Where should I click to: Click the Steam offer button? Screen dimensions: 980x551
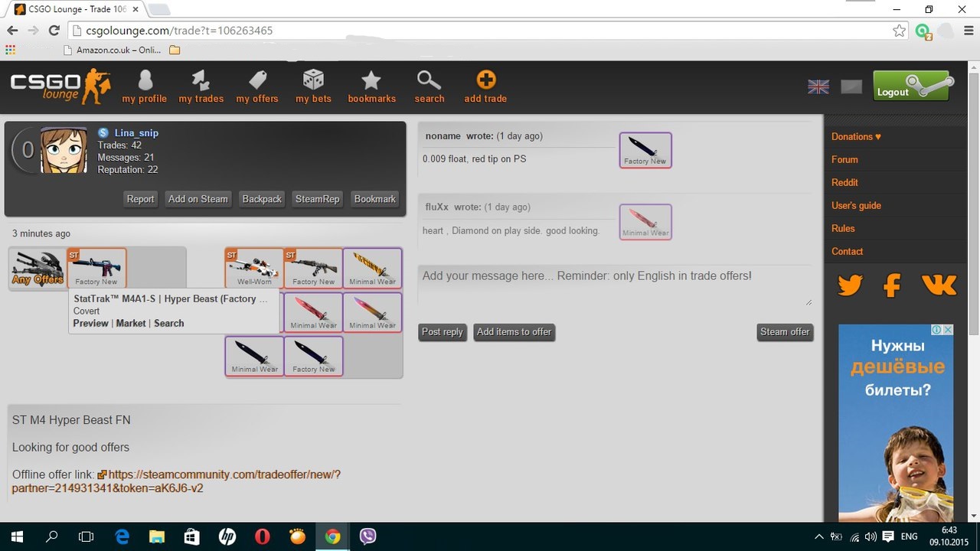pos(785,332)
